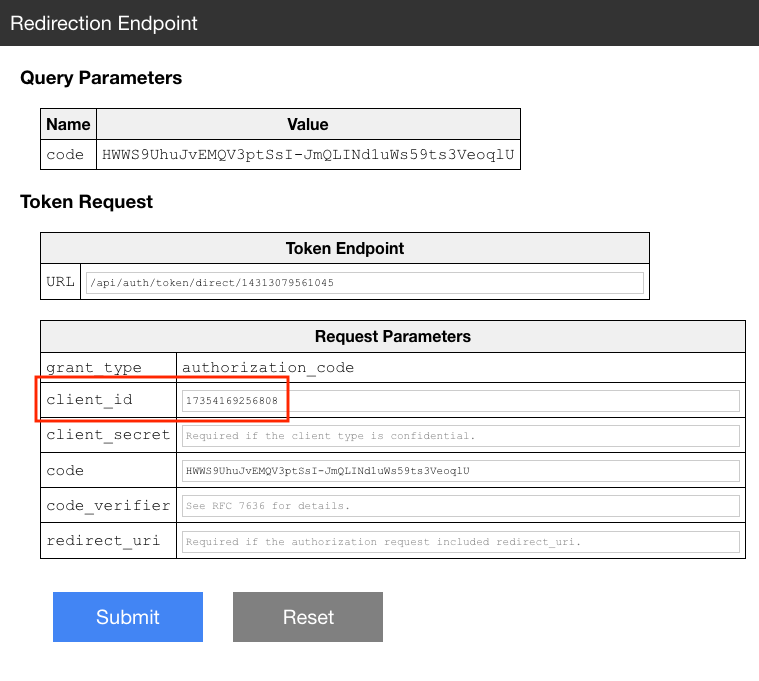759x681 pixels.
Task: Click the authorization_code grant type value
Action: pos(268,368)
